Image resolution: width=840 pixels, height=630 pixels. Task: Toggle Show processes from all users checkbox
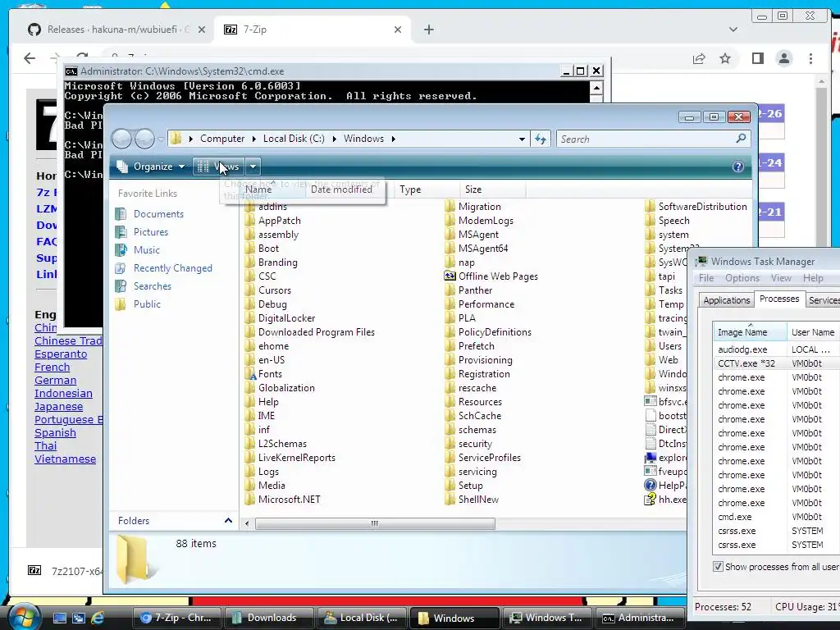click(718, 566)
